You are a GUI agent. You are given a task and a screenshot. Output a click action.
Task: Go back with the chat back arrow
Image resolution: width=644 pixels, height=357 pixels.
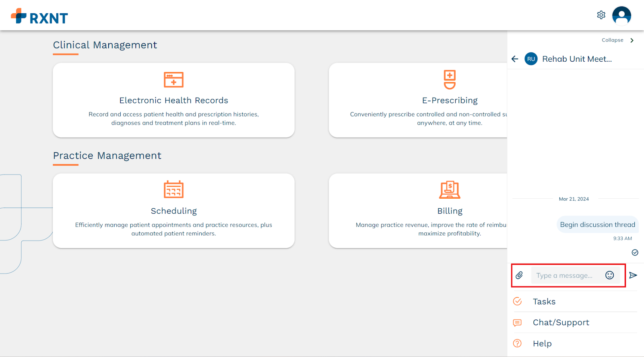pyautogui.click(x=515, y=59)
